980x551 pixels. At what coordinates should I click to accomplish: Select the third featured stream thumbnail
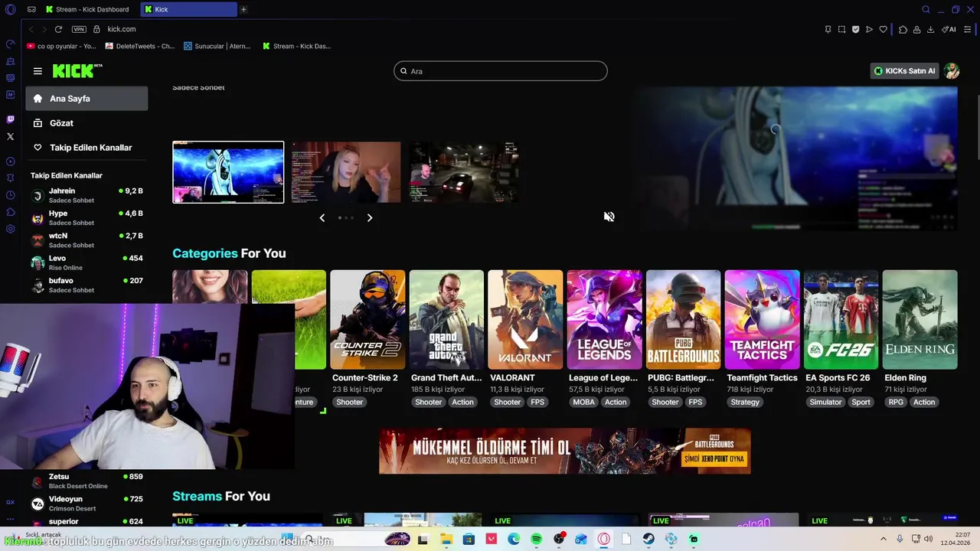463,172
